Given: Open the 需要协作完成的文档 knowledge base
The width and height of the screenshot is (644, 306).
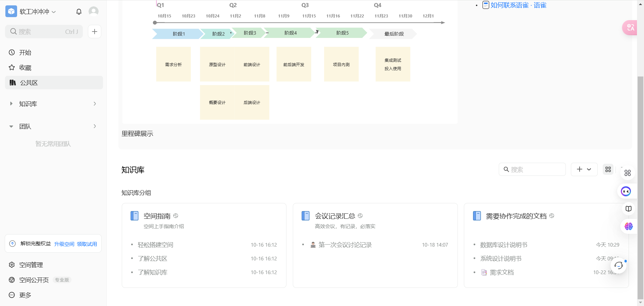Looking at the screenshot, I should (516, 216).
